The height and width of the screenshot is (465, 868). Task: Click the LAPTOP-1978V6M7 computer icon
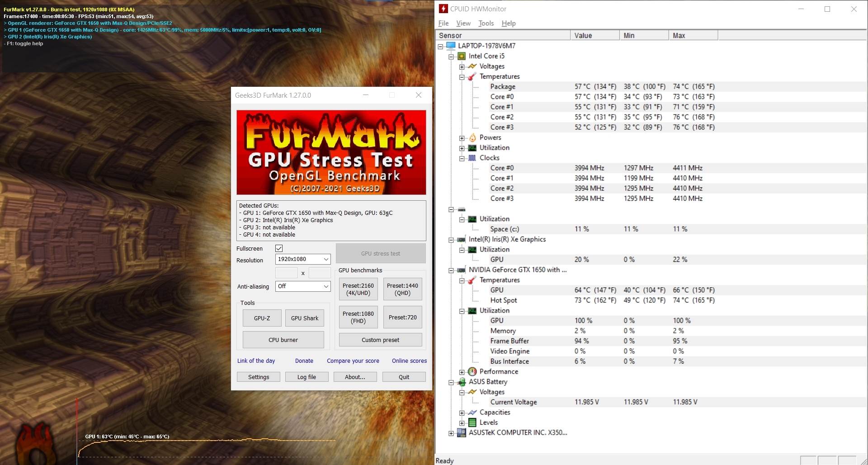click(451, 46)
